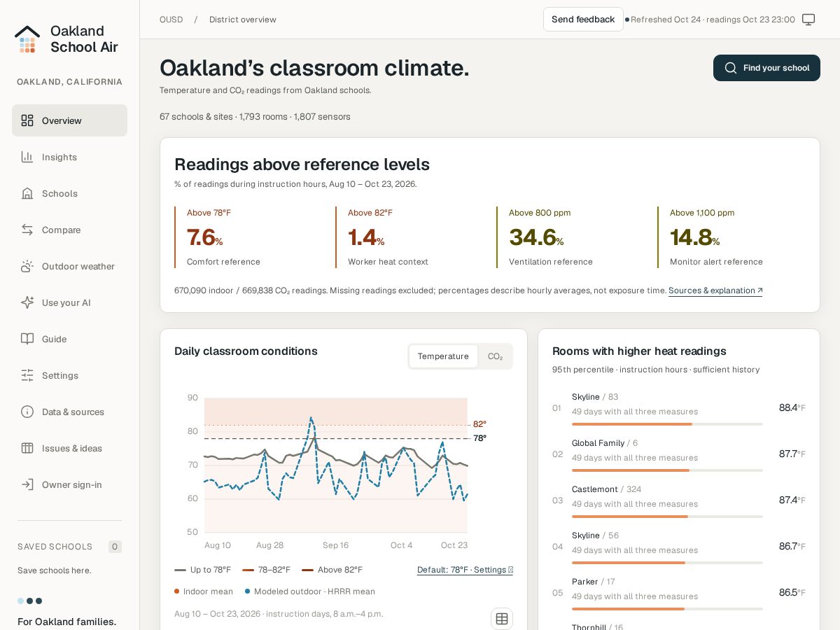Toggle the display mode monitor icon
Viewport: 840px width, 630px height.
808,20
